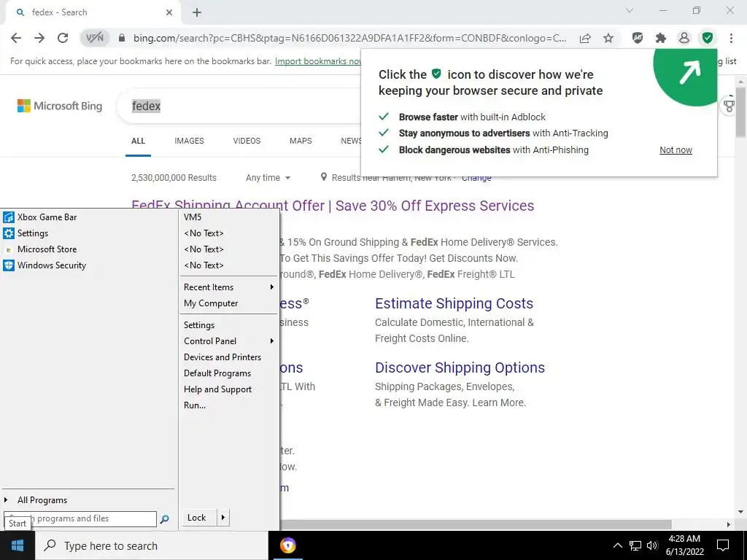Select the address bar URL
This screenshot has width=747, height=560.
tap(349, 38)
